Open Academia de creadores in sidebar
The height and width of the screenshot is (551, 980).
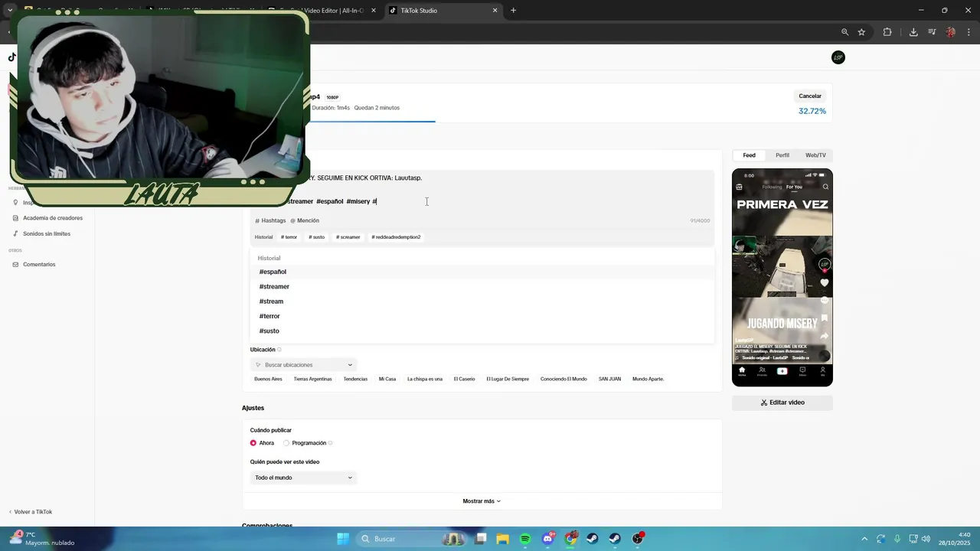(x=47, y=218)
